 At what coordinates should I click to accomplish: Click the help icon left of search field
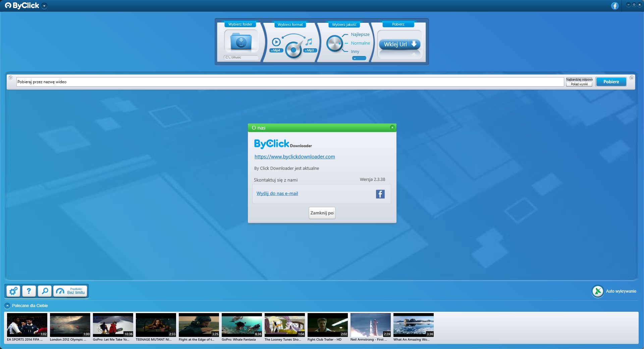click(11, 78)
